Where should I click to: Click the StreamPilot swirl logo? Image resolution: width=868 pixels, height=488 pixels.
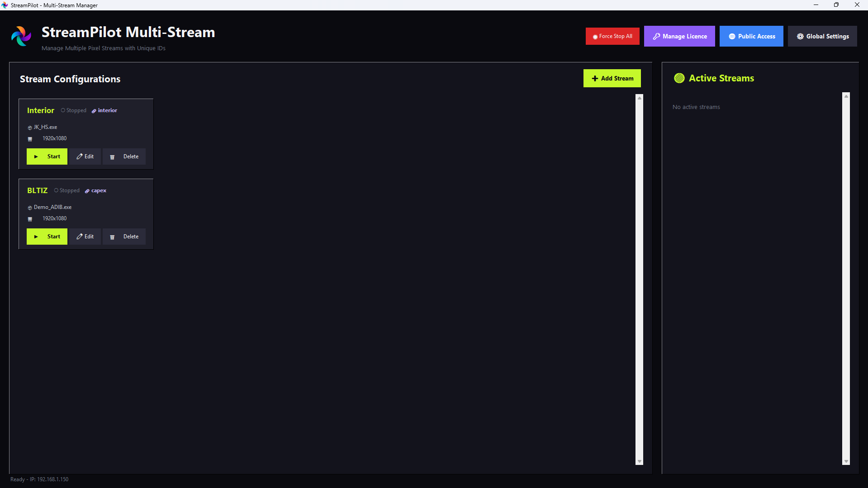coord(21,36)
